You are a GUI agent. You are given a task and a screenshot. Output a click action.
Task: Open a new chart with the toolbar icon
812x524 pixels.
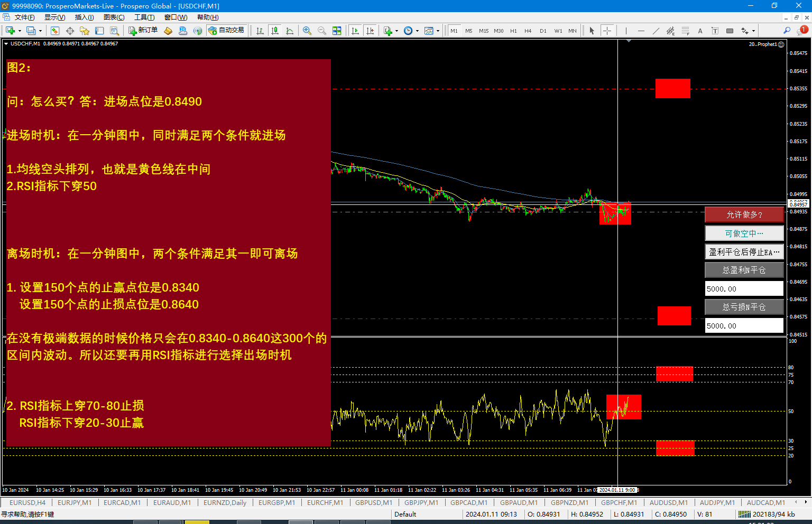[10, 31]
